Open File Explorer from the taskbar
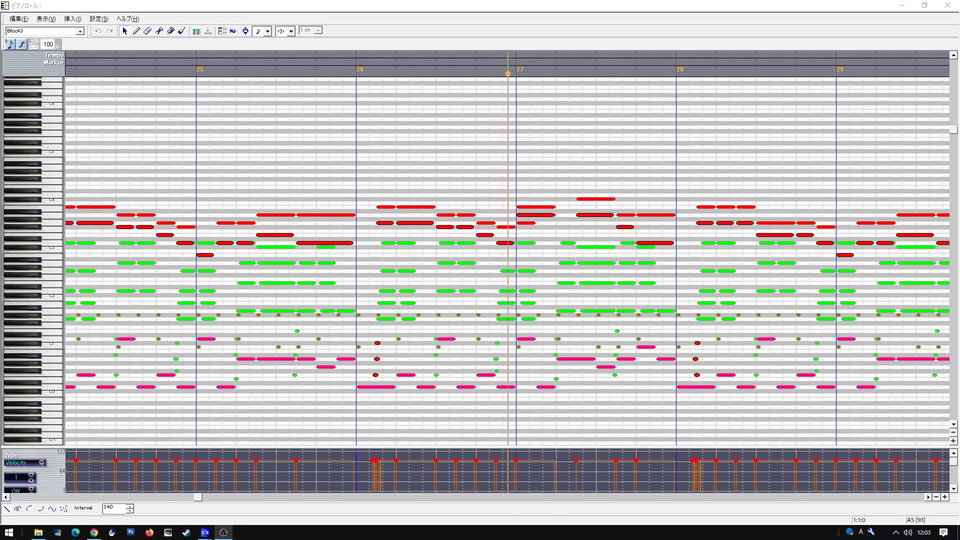960x540 pixels. coord(38,533)
